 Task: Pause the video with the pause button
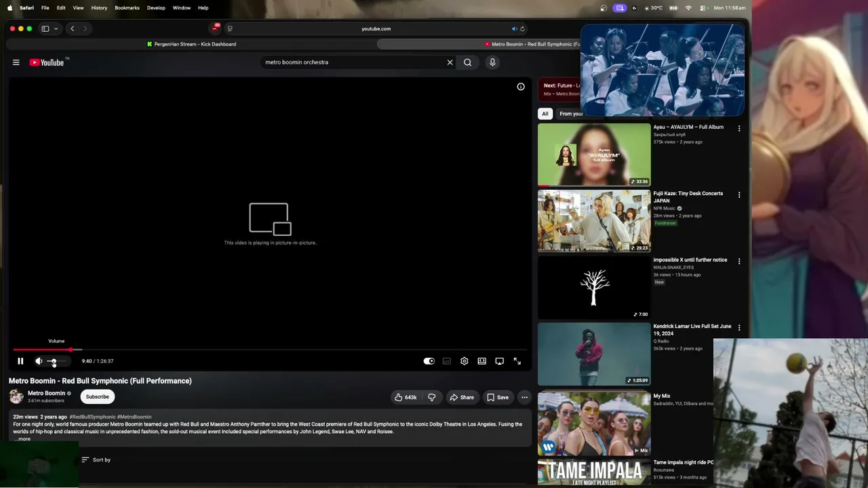20,361
